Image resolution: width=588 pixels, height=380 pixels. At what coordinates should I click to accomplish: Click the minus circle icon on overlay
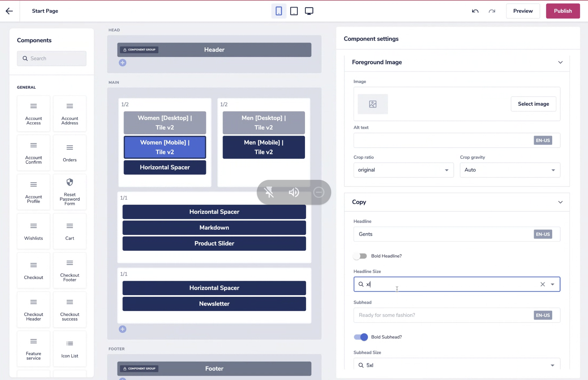pyautogui.click(x=319, y=192)
